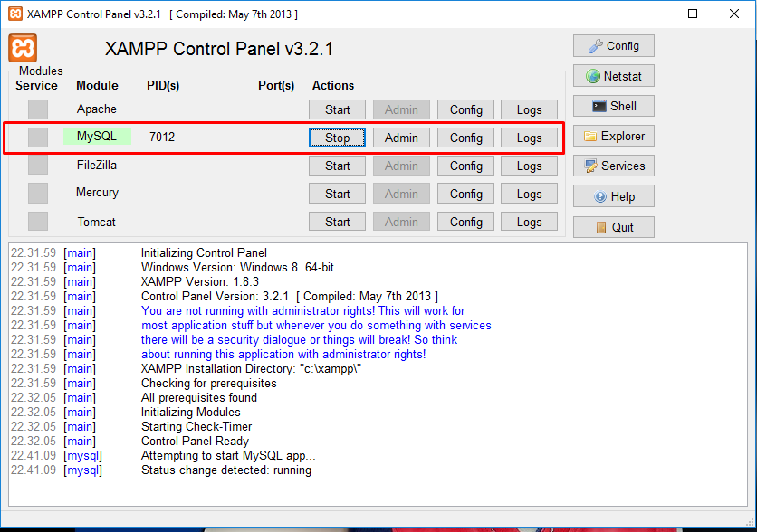Open FileZilla Config menu

466,166
